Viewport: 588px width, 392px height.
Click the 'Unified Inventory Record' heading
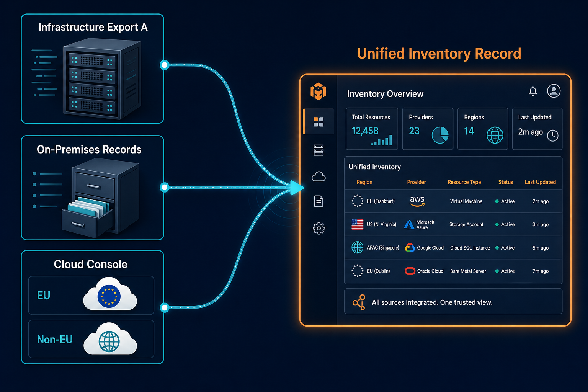coord(439,54)
